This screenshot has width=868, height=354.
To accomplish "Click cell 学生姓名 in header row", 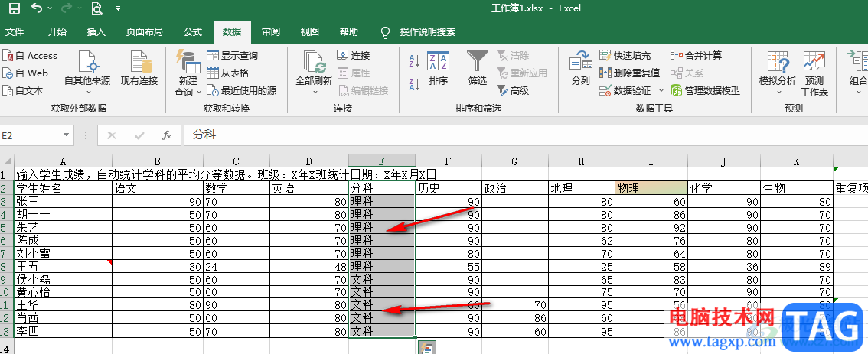I will 63,188.
